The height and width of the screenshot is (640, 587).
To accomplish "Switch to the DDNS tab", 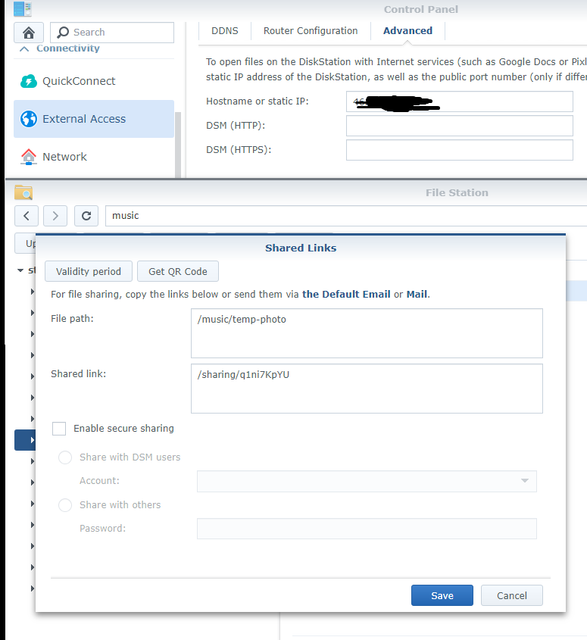I will click(x=225, y=31).
